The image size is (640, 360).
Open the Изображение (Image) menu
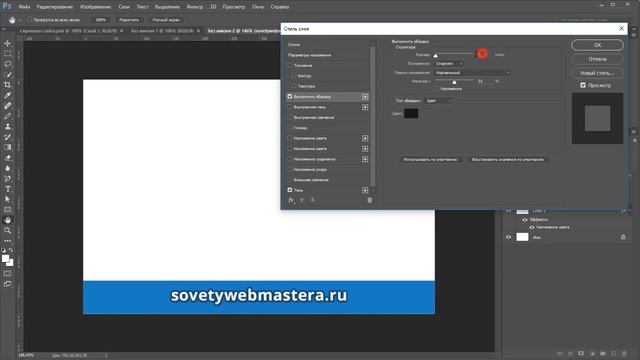[x=96, y=7]
